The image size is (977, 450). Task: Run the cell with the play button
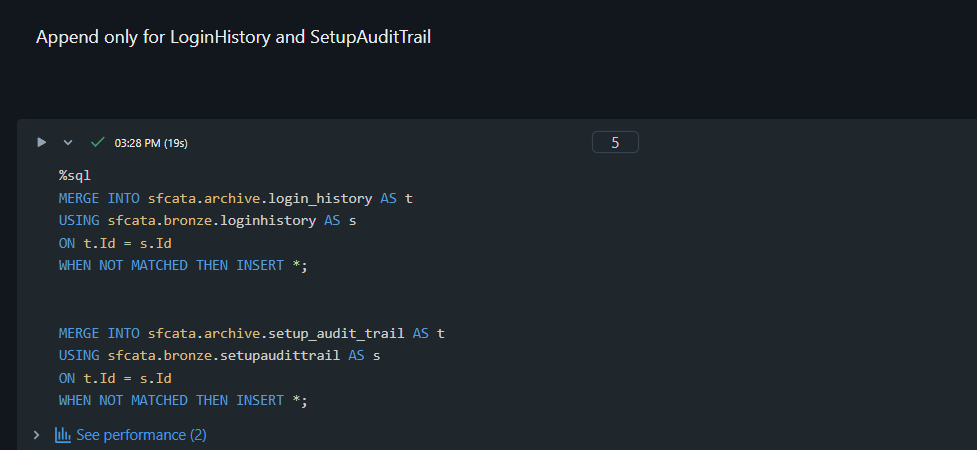point(42,142)
